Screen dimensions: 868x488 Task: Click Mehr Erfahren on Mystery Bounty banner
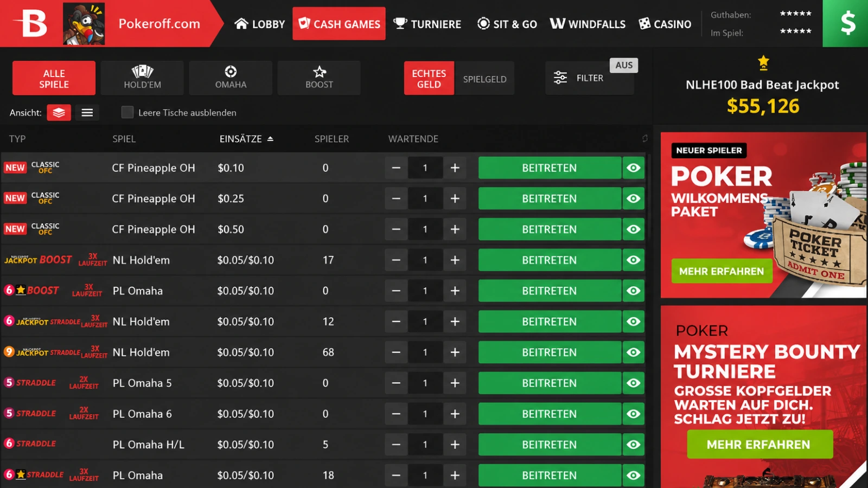(x=759, y=445)
